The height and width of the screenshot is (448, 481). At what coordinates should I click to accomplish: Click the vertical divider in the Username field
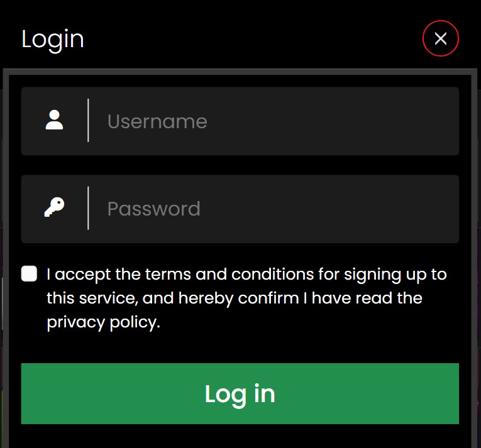tap(89, 120)
